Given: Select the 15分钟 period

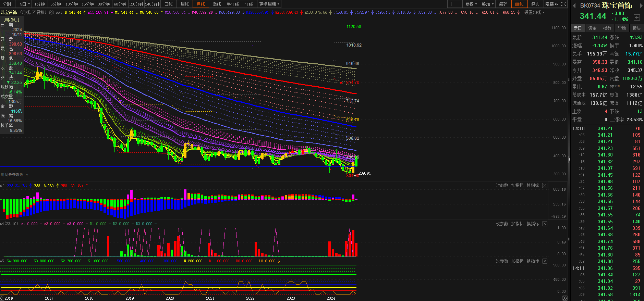Looking at the screenshot, I should click(x=88, y=4).
